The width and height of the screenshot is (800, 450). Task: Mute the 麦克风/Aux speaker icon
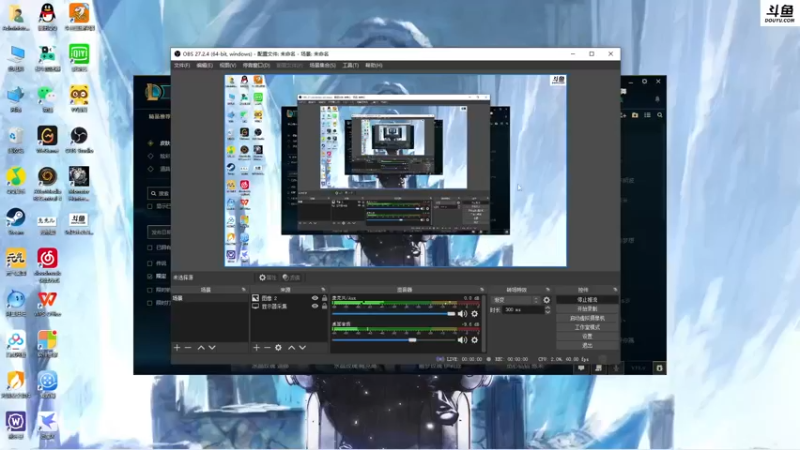(x=462, y=314)
